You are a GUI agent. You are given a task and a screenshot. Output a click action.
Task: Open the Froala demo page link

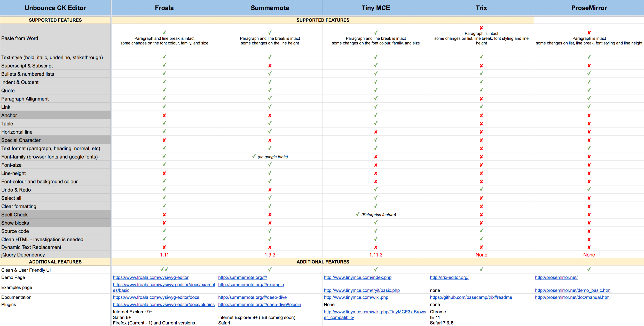151,277
